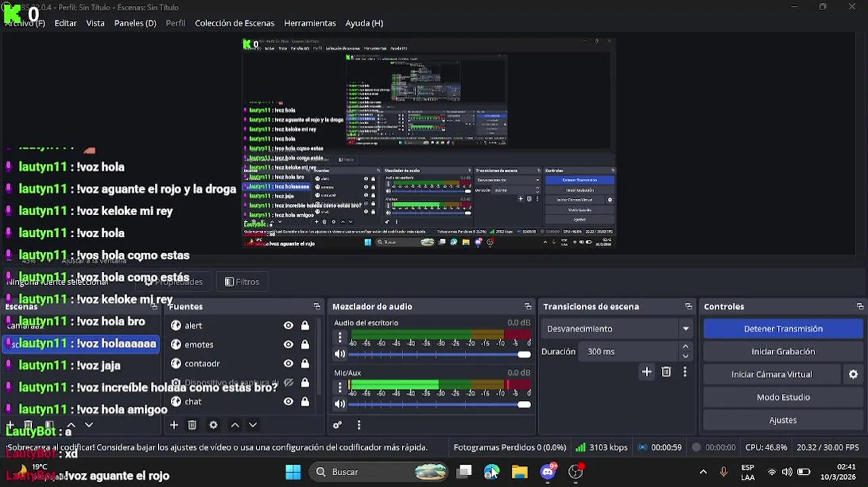868x487 pixels.
Task: Move source down with the down arrow in Fuentes
Action: (253, 425)
